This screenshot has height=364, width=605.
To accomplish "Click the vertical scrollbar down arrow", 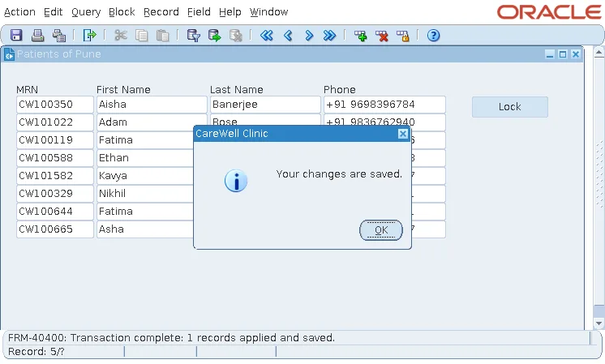I will [599, 323].
